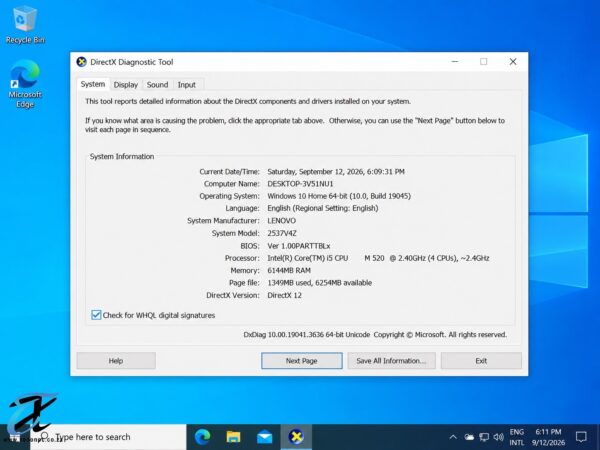Open the volume speaker tray icon
Viewport: 600px width, 450px height.
[x=498, y=437]
